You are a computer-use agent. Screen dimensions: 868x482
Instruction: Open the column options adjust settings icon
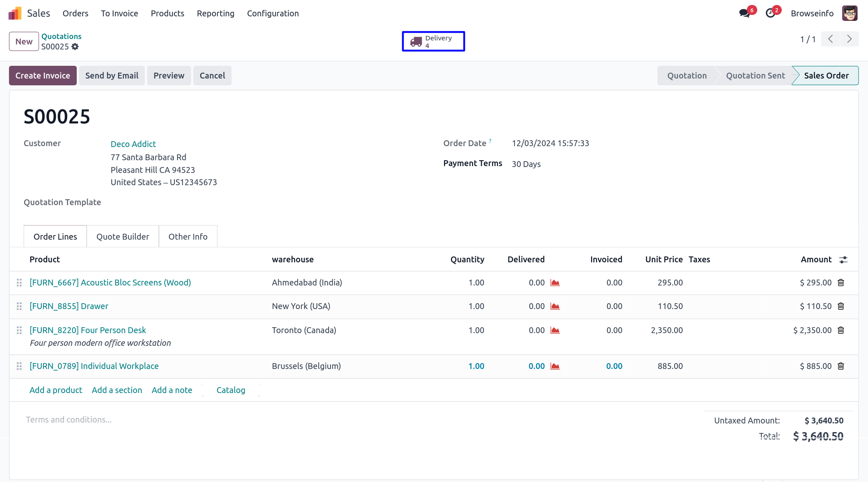[843, 260]
